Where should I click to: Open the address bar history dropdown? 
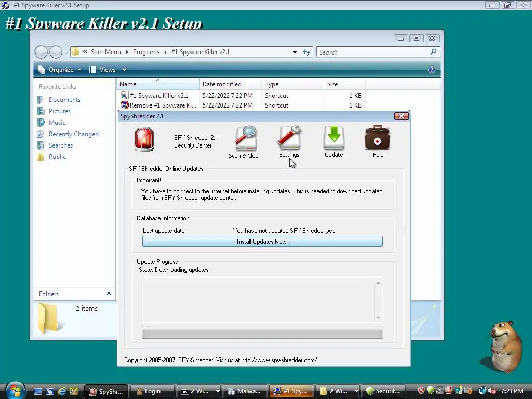point(295,52)
